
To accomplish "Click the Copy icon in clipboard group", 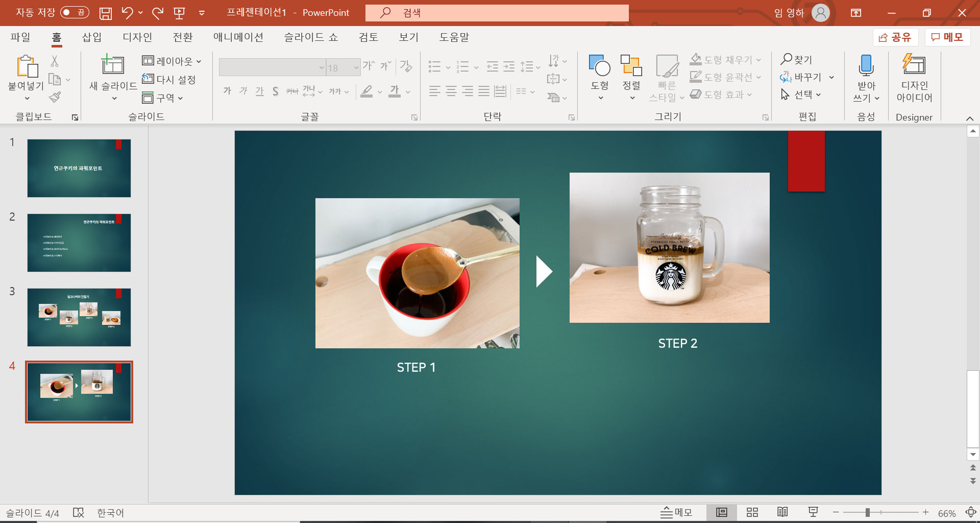I will click(55, 79).
